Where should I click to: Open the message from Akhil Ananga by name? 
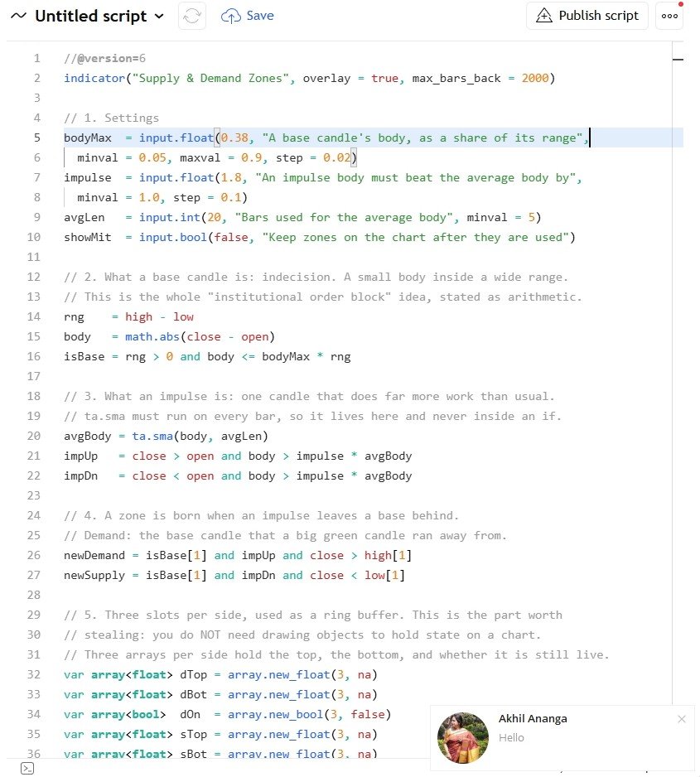533,718
